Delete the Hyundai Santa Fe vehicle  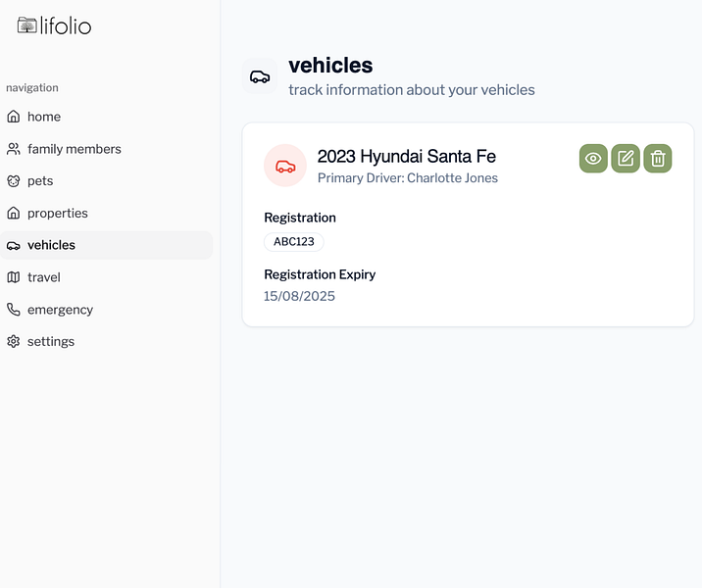pyautogui.click(x=658, y=158)
